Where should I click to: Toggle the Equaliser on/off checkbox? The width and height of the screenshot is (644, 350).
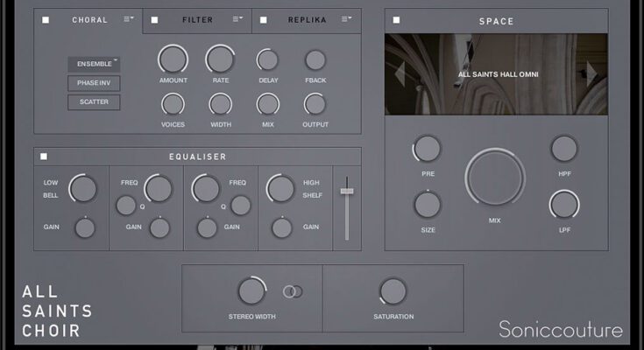tap(44, 157)
